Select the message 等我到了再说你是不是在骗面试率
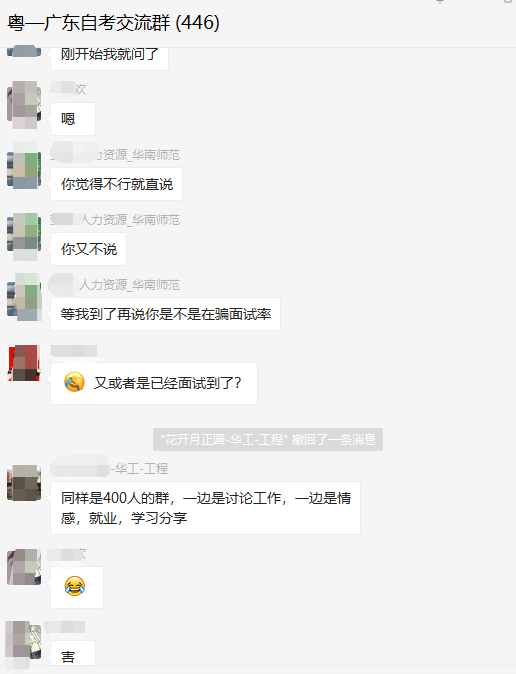Viewport: 516px width, 674px height. point(166,314)
